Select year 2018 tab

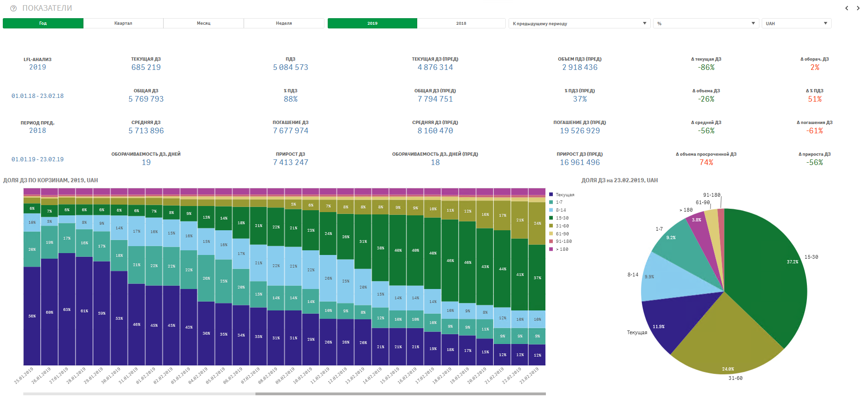(x=461, y=23)
